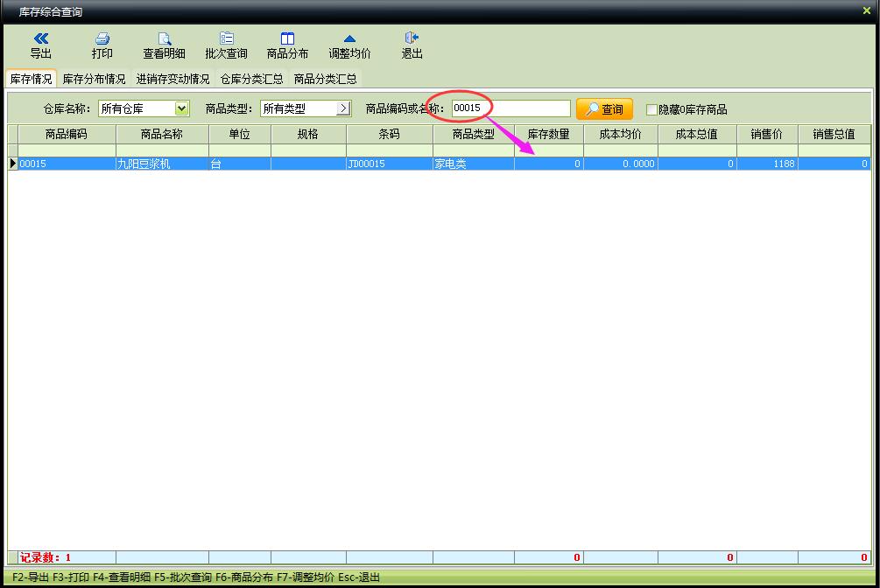The width and height of the screenshot is (880, 588).
Task: Click the 条码 column header
Action: pos(389,134)
